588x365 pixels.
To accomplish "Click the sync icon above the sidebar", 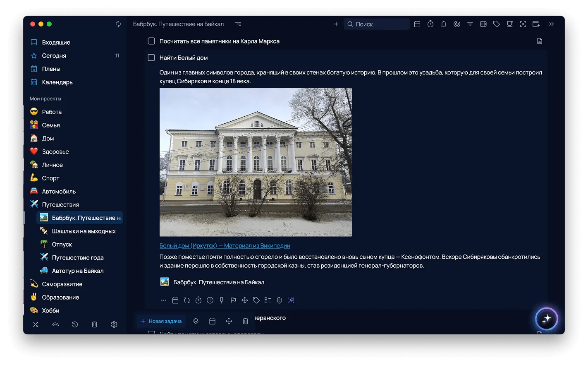I will tap(118, 24).
